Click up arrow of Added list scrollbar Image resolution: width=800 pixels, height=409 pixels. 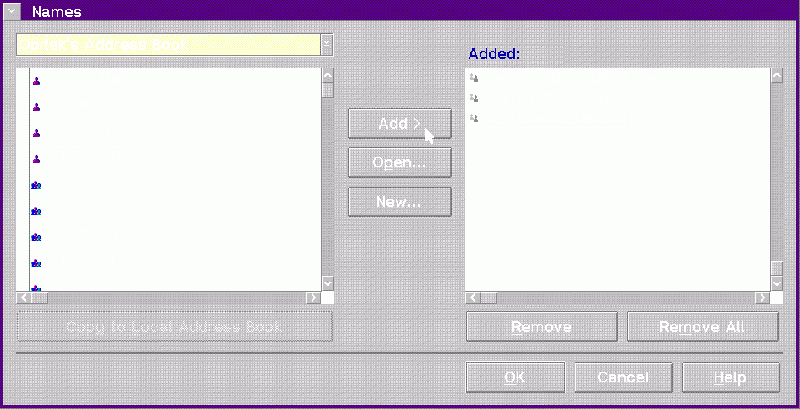point(777,75)
